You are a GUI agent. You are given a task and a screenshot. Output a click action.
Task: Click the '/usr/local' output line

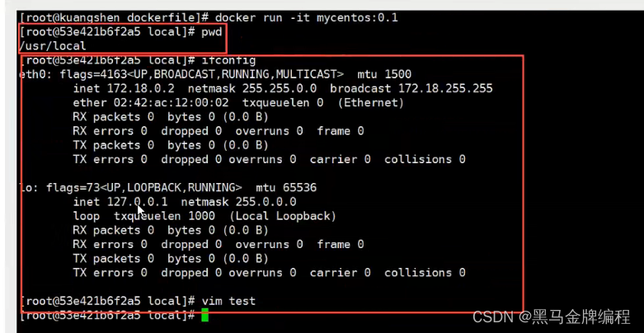53,46
